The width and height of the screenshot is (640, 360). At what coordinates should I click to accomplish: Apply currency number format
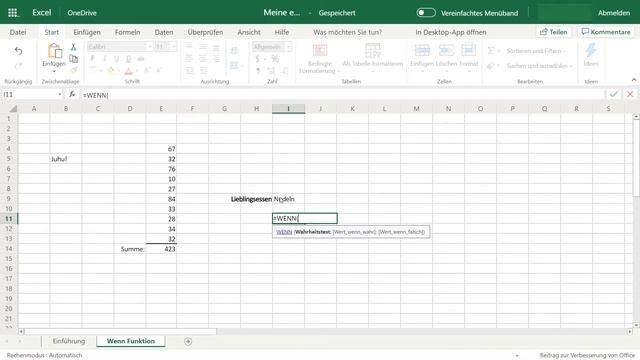point(258,59)
